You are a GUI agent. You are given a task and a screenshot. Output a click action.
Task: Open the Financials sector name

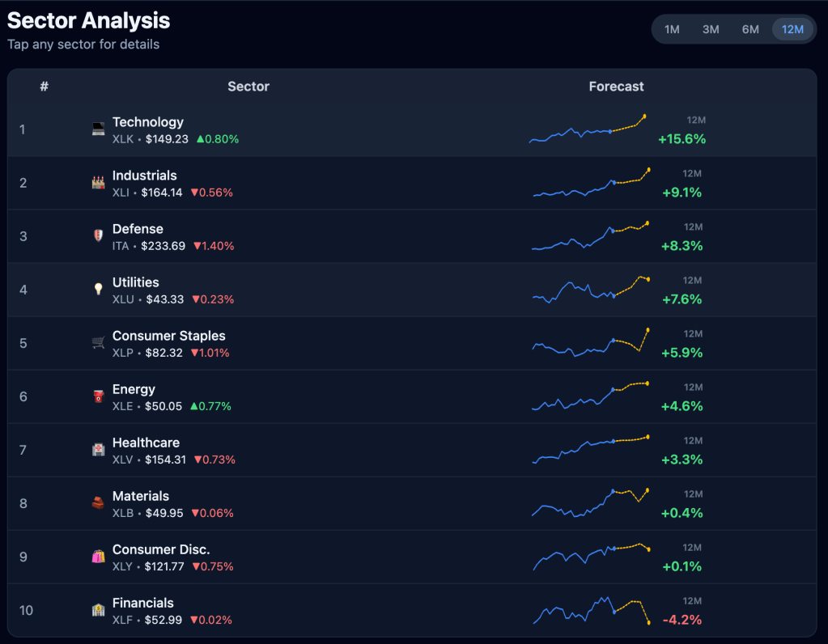tap(143, 603)
